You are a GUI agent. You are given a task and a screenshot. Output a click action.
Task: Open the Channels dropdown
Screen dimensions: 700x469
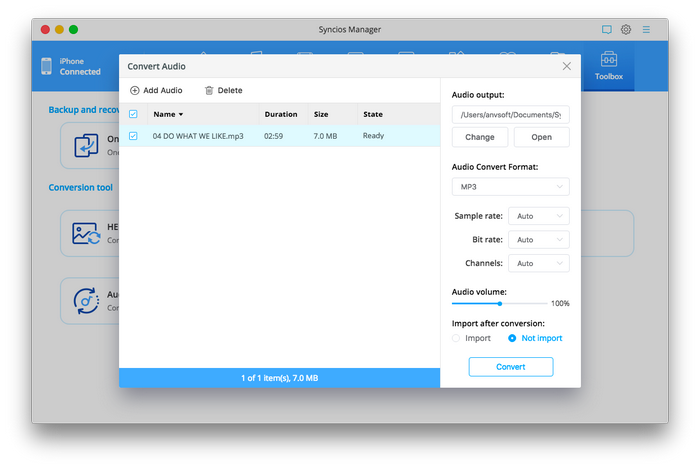(x=539, y=263)
